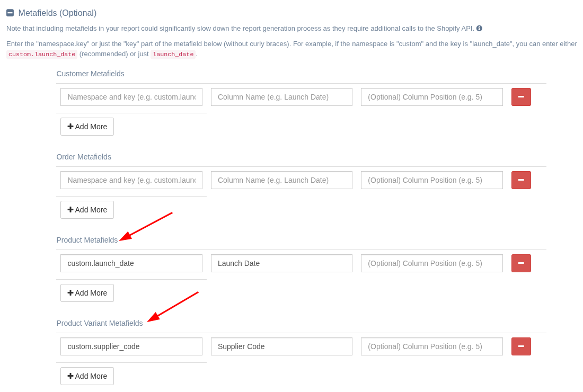Delete the custom.supplier_code variant metafield row
583x392 pixels.
(x=520, y=346)
